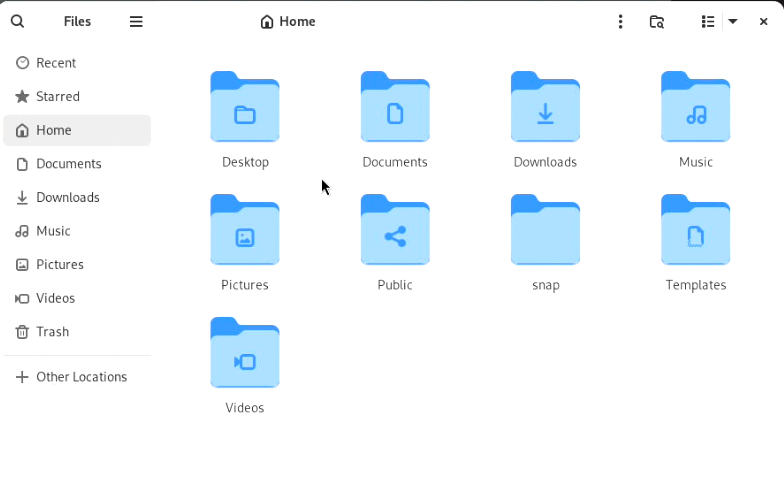
Task: Select Videos in the sidebar
Action: pyautogui.click(x=55, y=298)
